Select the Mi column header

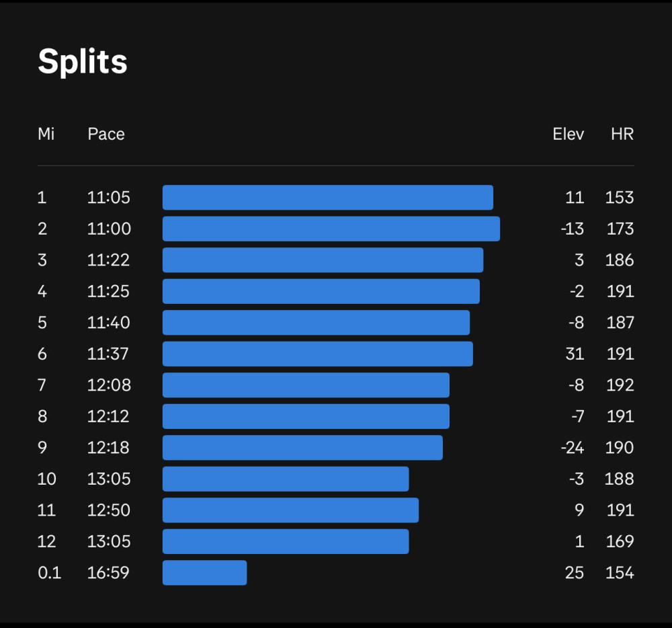point(46,134)
